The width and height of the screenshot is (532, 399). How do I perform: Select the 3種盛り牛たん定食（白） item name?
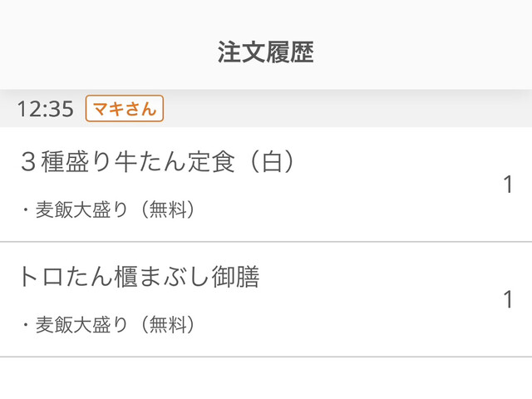click(x=158, y=162)
